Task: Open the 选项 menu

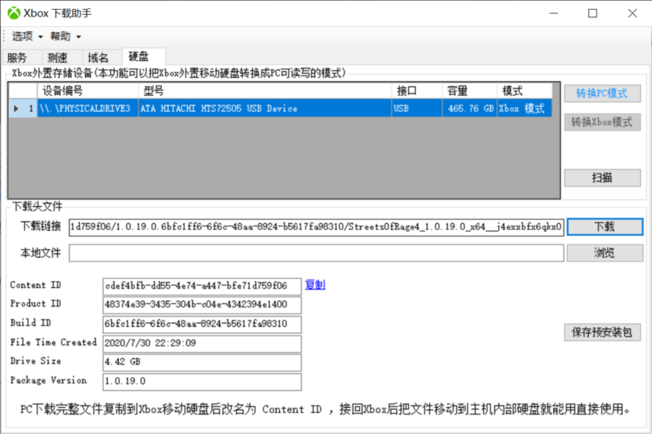Action: coord(22,36)
